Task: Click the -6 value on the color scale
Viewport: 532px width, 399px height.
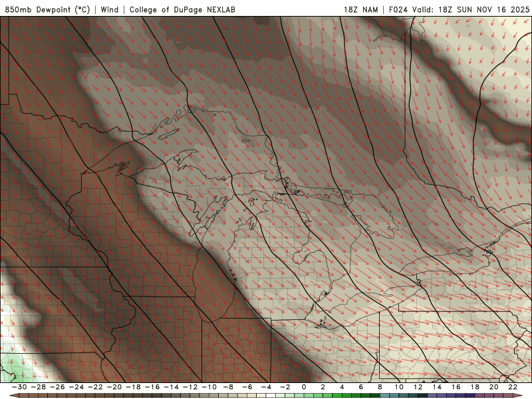Action: pos(247,387)
